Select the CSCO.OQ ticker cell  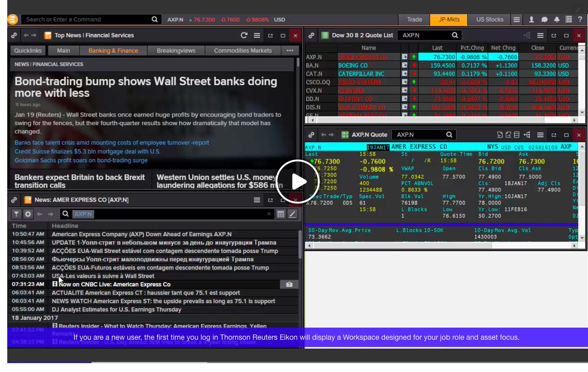point(318,82)
